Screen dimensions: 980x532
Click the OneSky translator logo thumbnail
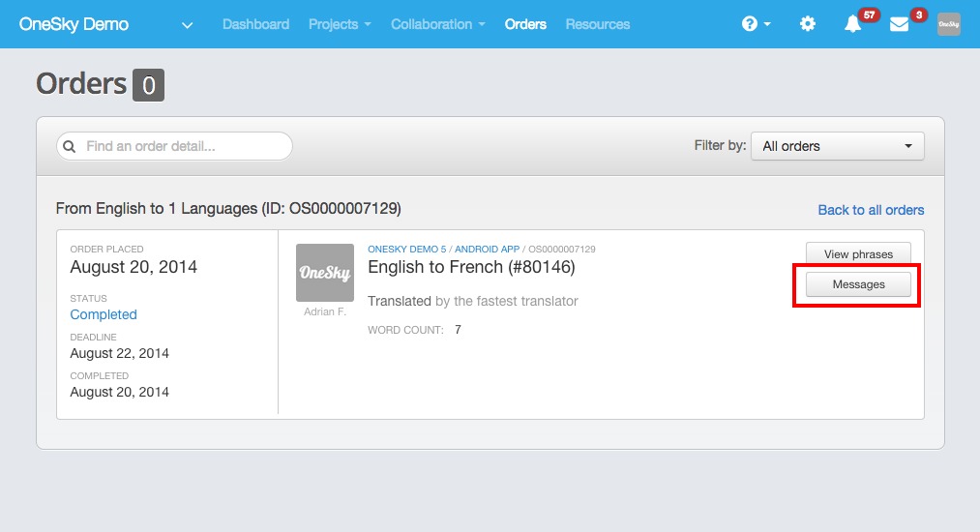[x=325, y=273]
